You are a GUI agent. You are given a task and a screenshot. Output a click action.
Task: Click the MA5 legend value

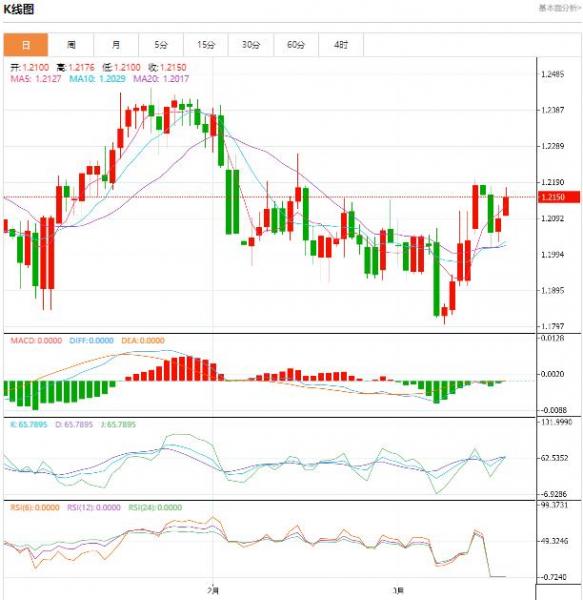pyautogui.click(x=36, y=79)
